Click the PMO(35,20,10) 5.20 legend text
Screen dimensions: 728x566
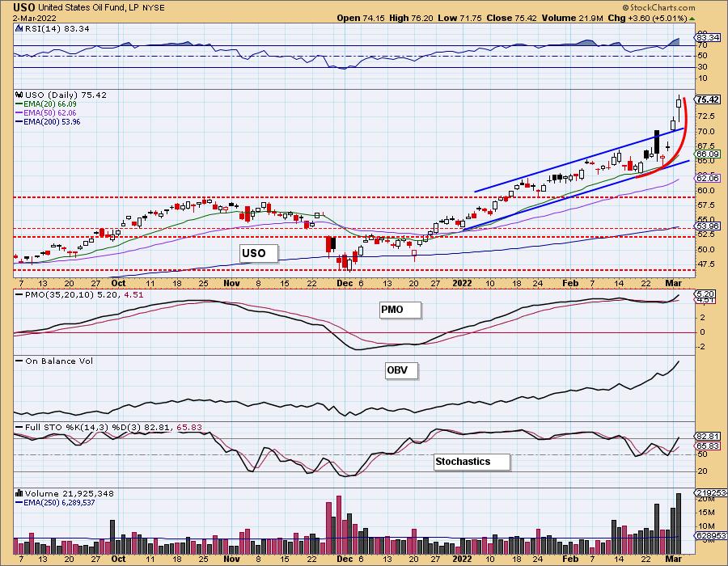coord(73,294)
